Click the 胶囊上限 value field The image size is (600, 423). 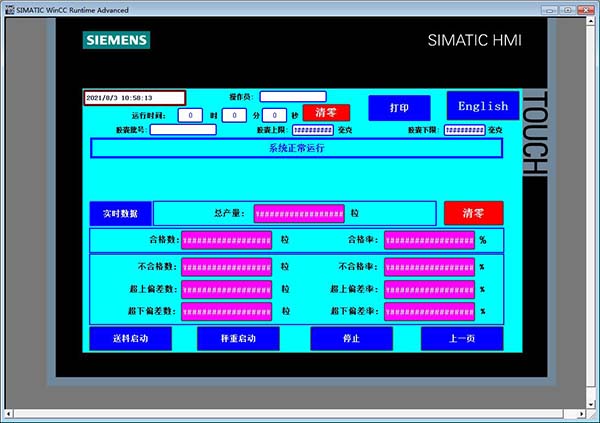312,130
